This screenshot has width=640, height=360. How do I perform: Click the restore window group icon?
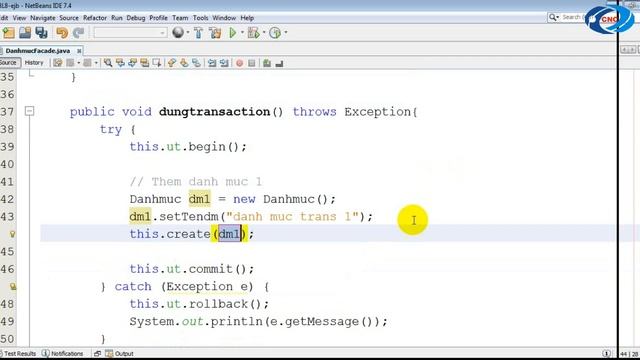[97, 353]
